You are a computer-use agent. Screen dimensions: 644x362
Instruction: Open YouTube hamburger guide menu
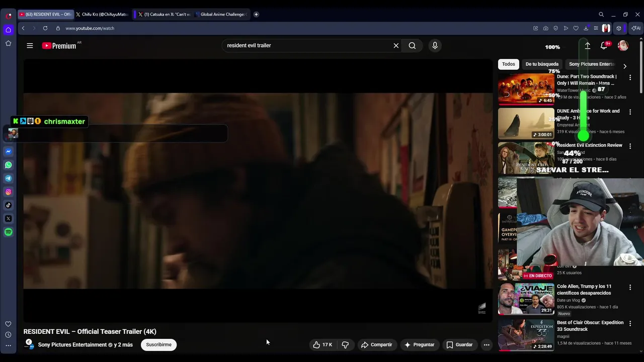30,46
